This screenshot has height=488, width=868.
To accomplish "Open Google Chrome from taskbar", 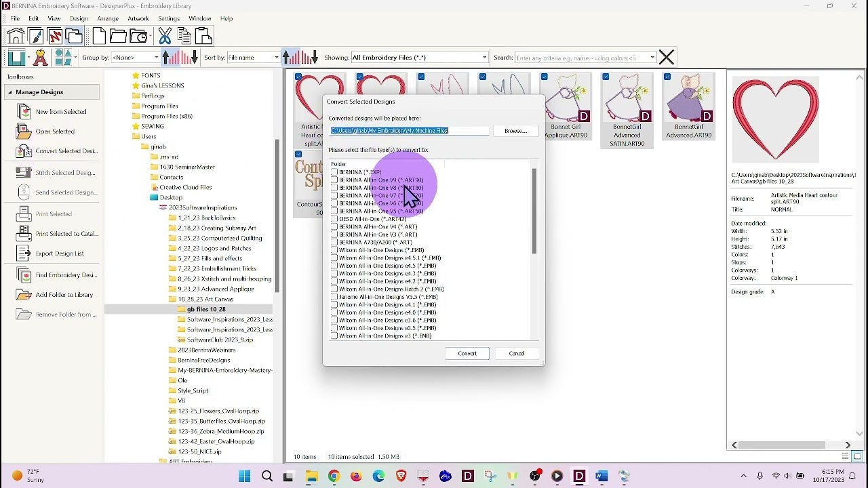I will click(334, 476).
